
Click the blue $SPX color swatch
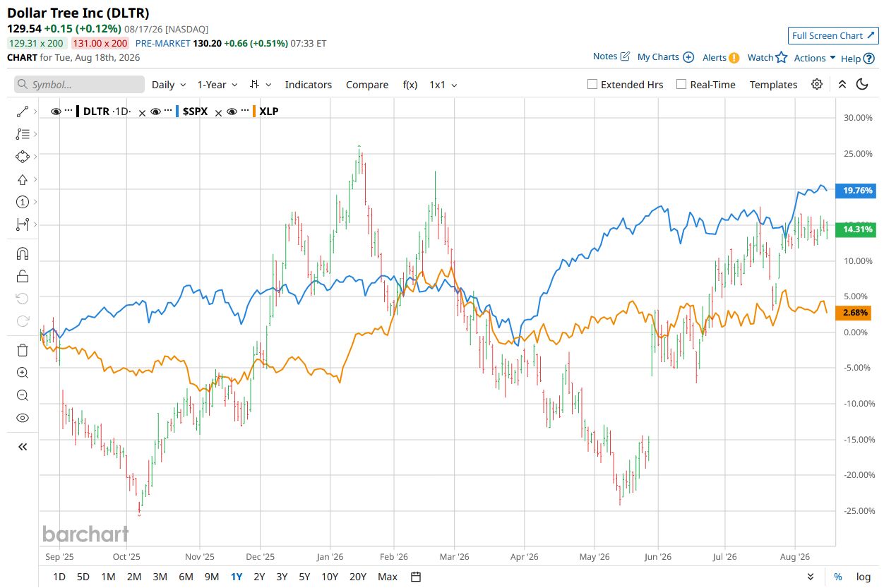(177, 112)
